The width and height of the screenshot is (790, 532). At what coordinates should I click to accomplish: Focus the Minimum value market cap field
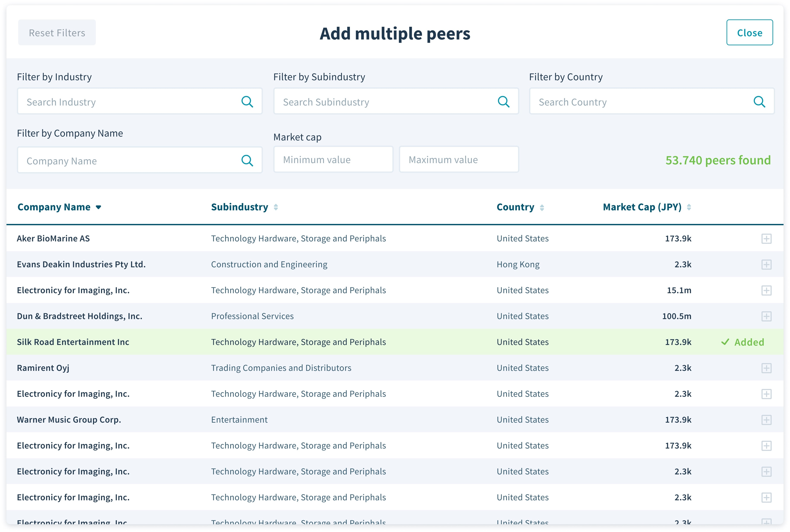[x=333, y=159]
